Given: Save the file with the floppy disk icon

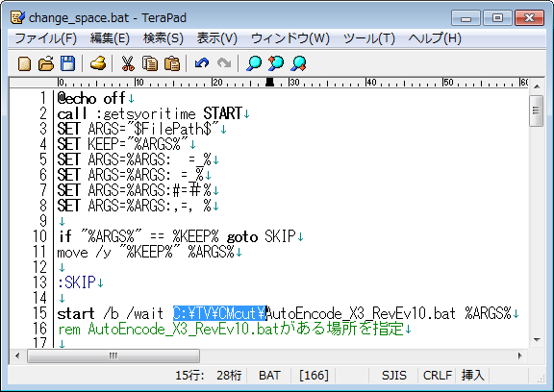Looking at the screenshot, I should tap(68, 63).
